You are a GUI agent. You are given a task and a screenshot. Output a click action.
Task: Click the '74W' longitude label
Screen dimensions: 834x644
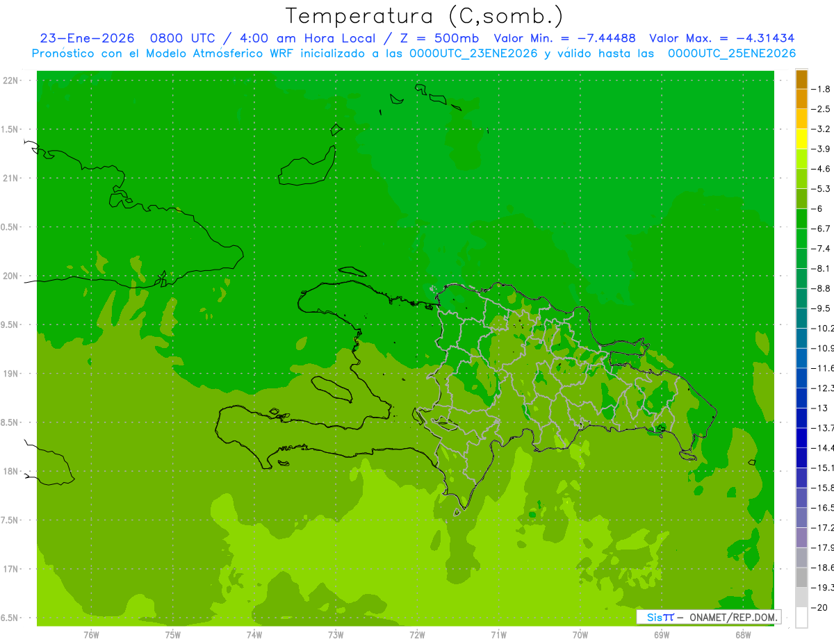pos(254,634)
